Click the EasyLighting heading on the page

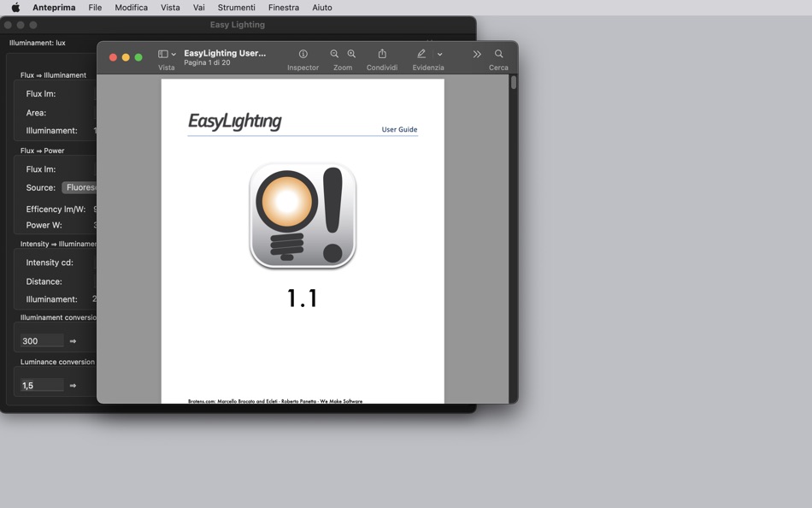coord(234,121)
